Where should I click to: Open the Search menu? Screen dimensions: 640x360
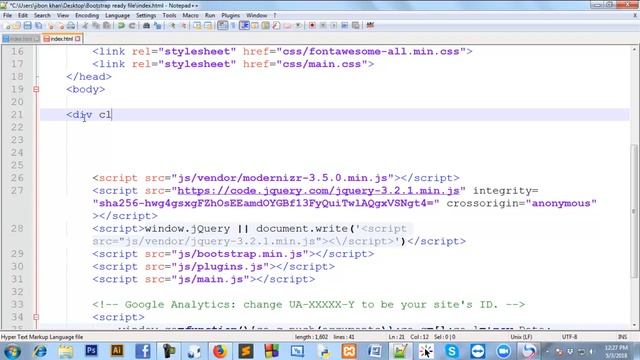[x=42, y=16]
